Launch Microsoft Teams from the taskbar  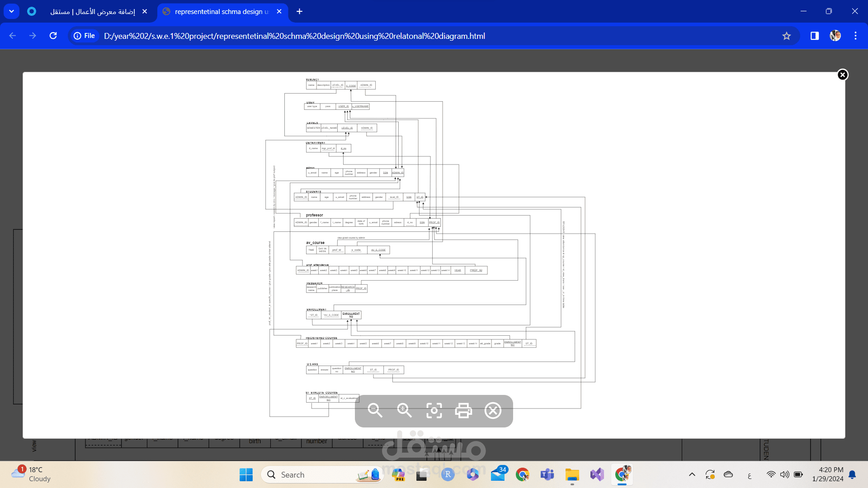(x=547, y=474)
